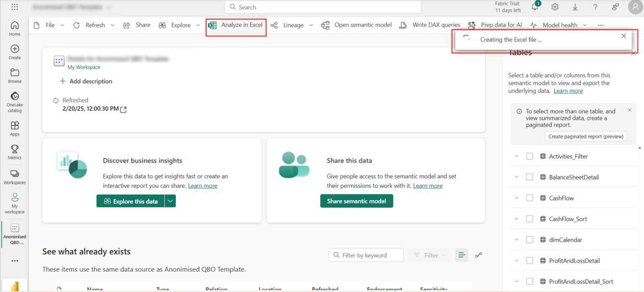The width and height of the screenshot is (644, 292).
Task: Check the CashFlow_Sort table checkbox
Action: [530, 219]
